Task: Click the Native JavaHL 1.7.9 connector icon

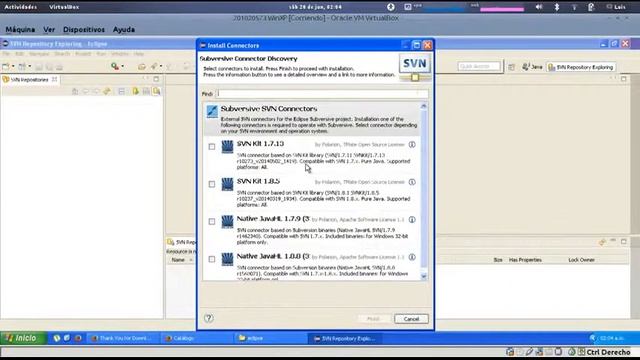Action: click(x=227, y=222)
